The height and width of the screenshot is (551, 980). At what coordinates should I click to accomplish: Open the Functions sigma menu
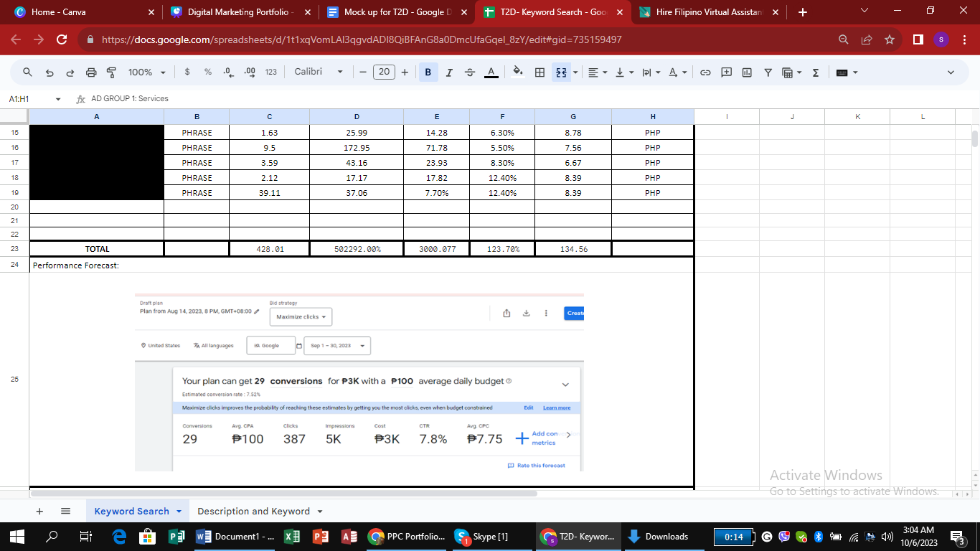pos(816,72)
